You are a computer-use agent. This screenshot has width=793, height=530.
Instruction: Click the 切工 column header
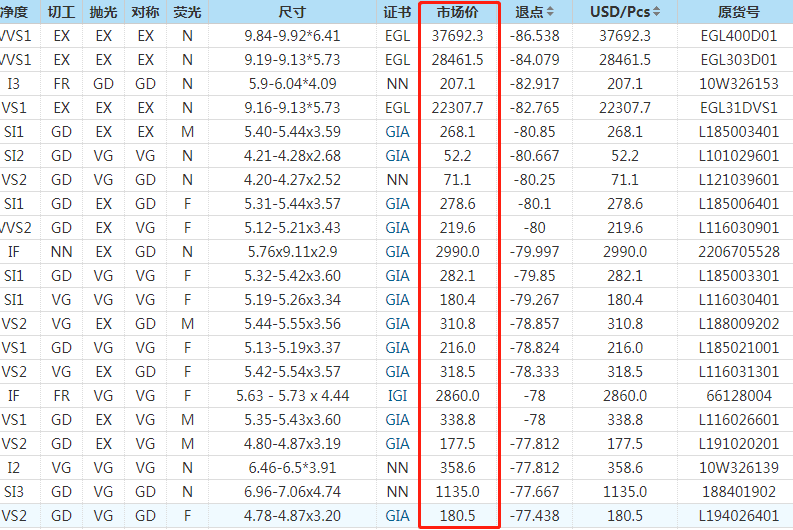pyautogui.click(x=61, y=12)
